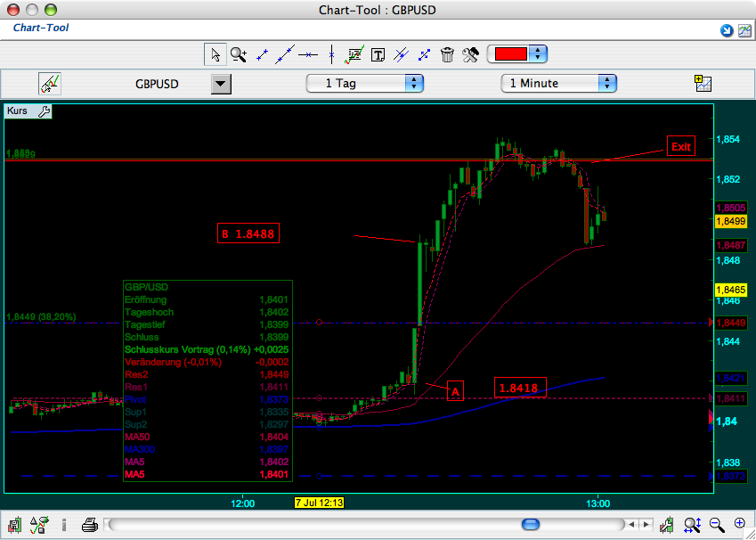Click the Schlusskurs Vortrag row
The image size is (756, 540).
(207, 349)
